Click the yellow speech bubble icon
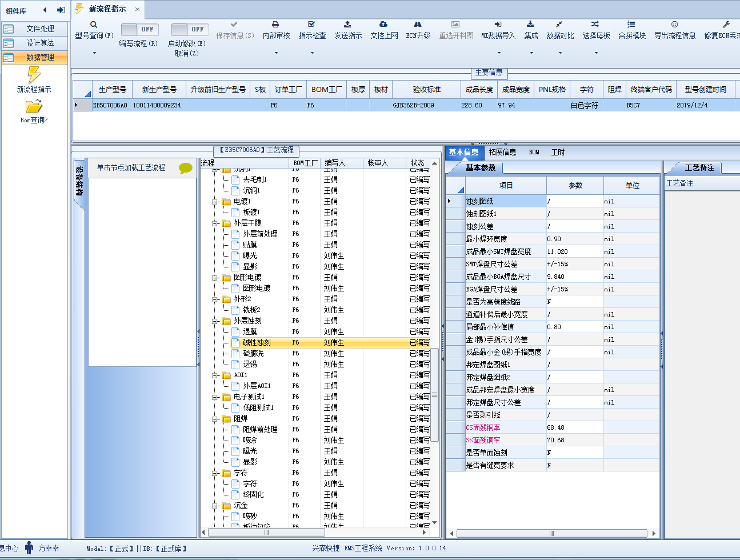The image size is (740, 560). pos(186,169)
